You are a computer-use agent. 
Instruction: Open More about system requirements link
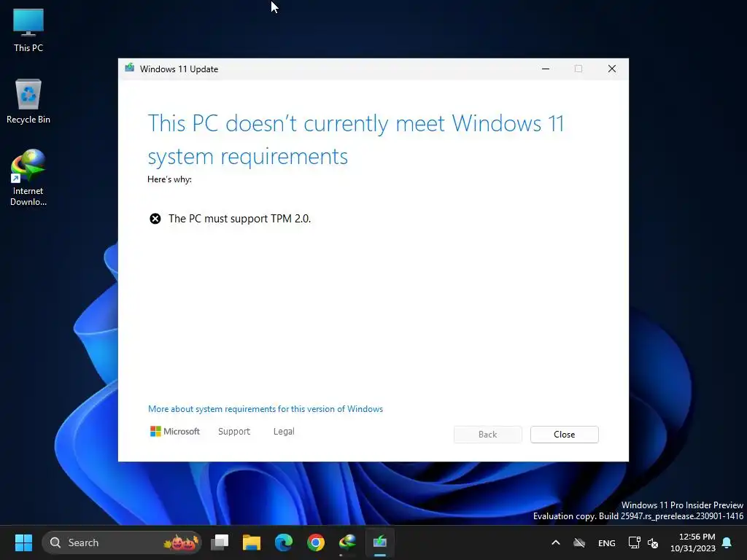pyautogui.click(x=266, y=409)
